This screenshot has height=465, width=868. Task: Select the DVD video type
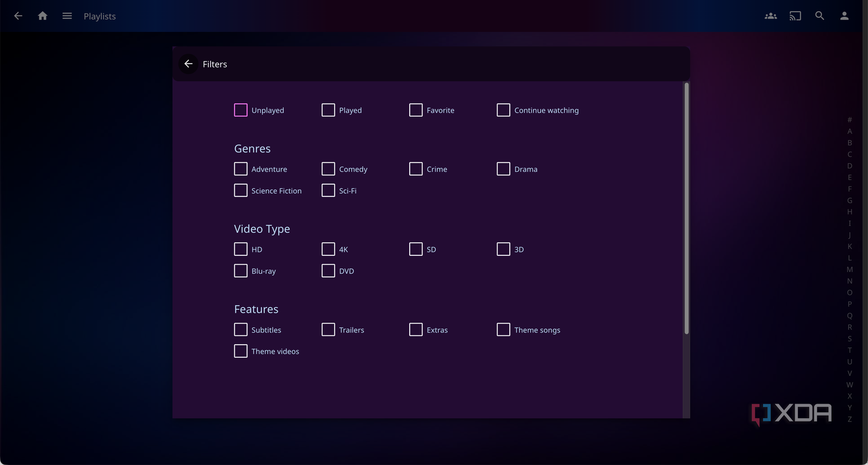(328, 270)
